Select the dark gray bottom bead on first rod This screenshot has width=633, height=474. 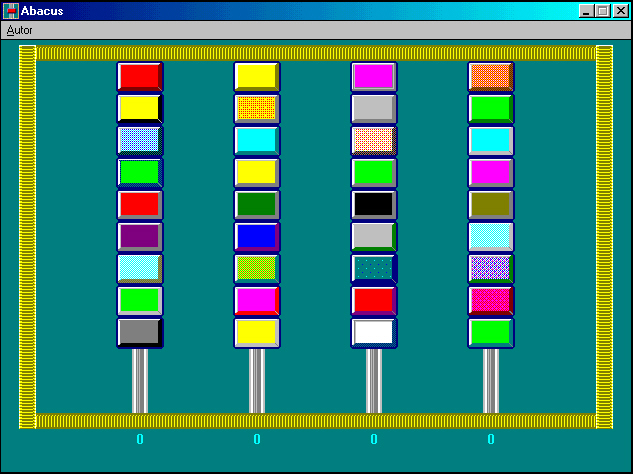point(140,333)
